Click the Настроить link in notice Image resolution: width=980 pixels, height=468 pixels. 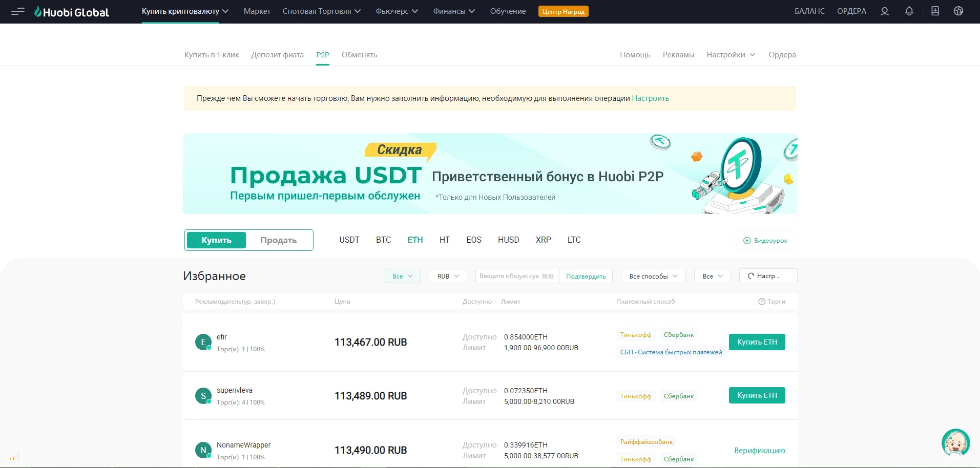pos(650,98)
